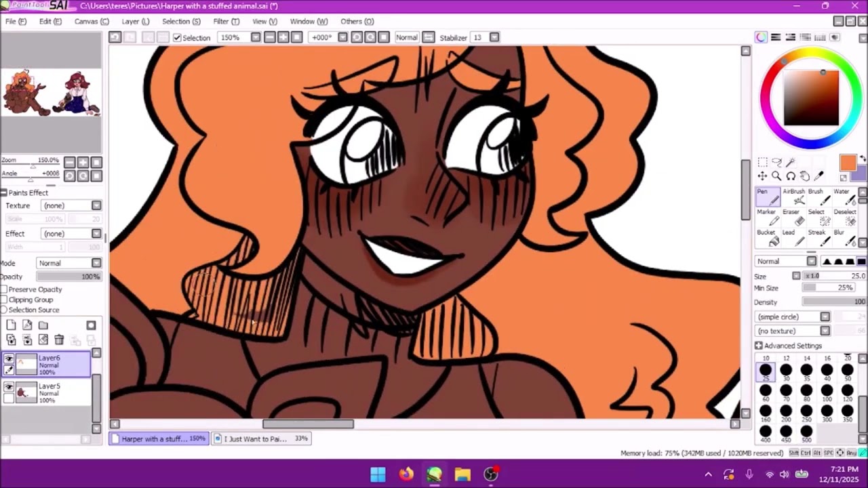Enable Clipping Group checkbox

coord(4,300)
